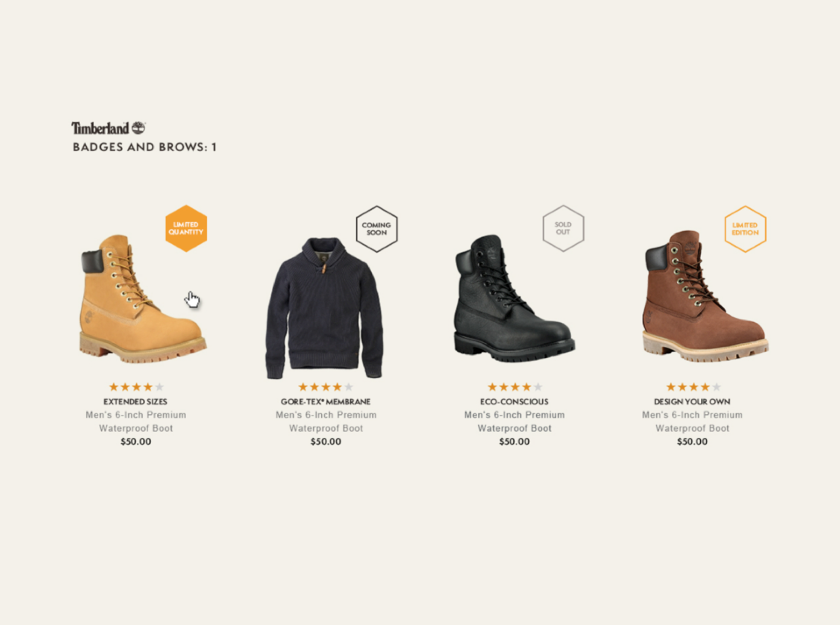Click the Extended Sizes label
Viewport: 840px width, 625px height.
[135, 401]
